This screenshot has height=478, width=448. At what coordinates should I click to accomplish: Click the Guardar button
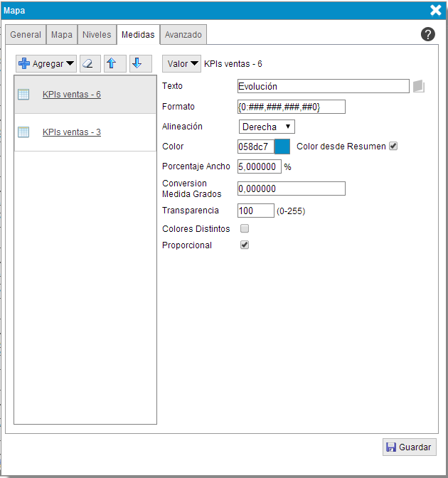pyautogui.click(x=409, y=447)
